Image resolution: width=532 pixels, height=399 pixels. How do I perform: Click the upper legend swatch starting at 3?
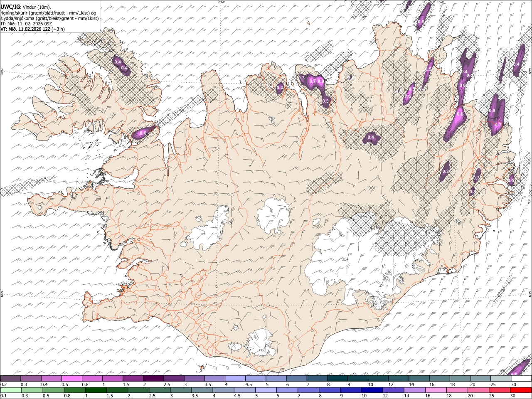[x=195, y=379]
